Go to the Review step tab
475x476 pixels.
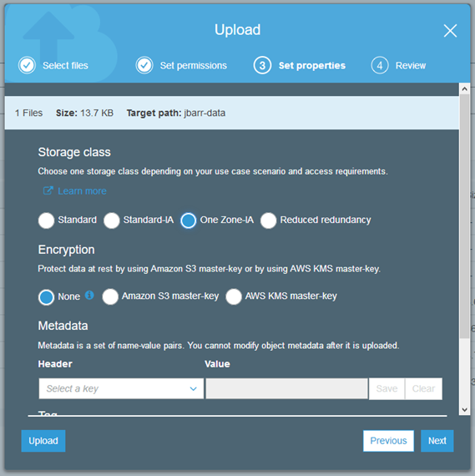(x=411, y=66)
